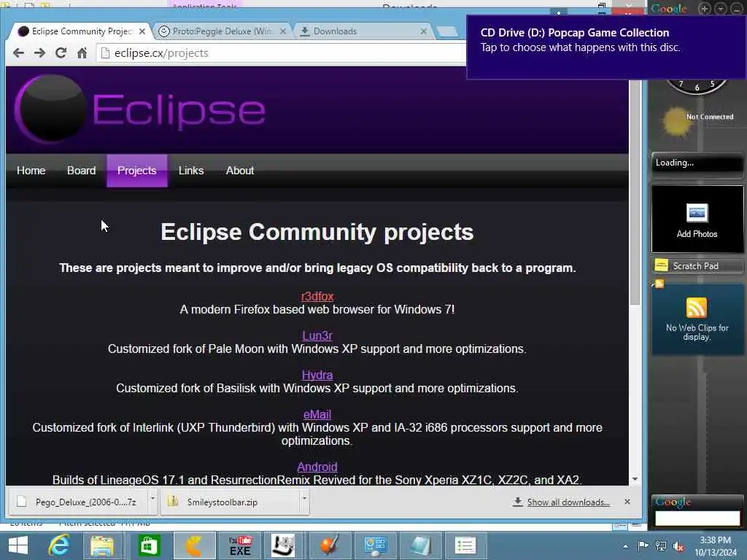Image resolution: width=747 pixels, height=560 pixels.
Task: Expand the Pego_Deluxe download options arrow
Action: (x=153, y=502)
